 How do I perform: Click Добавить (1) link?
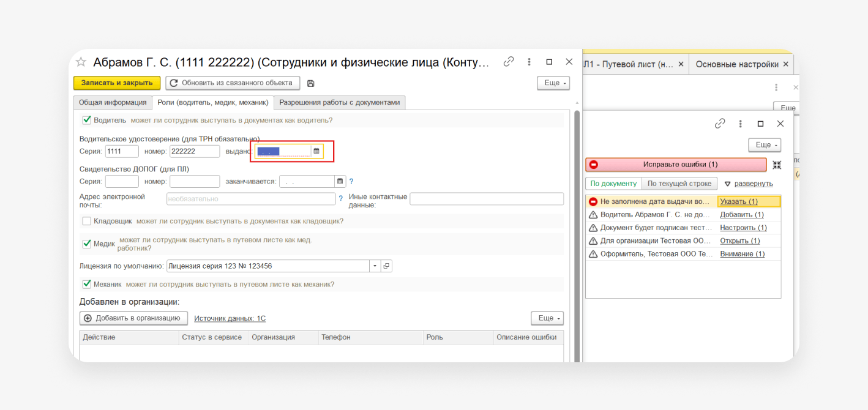(742, 215)
